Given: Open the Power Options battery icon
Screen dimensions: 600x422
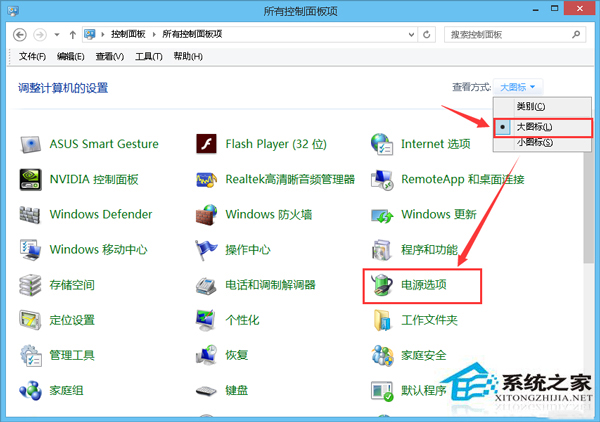Looking at the screenshot, I should [x=382, y=285].
